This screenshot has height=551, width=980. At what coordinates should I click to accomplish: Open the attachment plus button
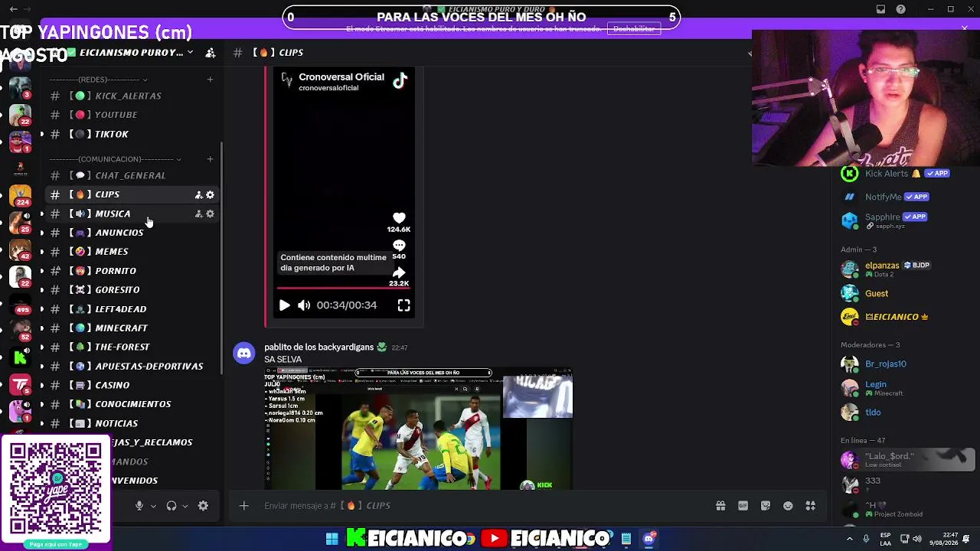(x=244, y=506)
